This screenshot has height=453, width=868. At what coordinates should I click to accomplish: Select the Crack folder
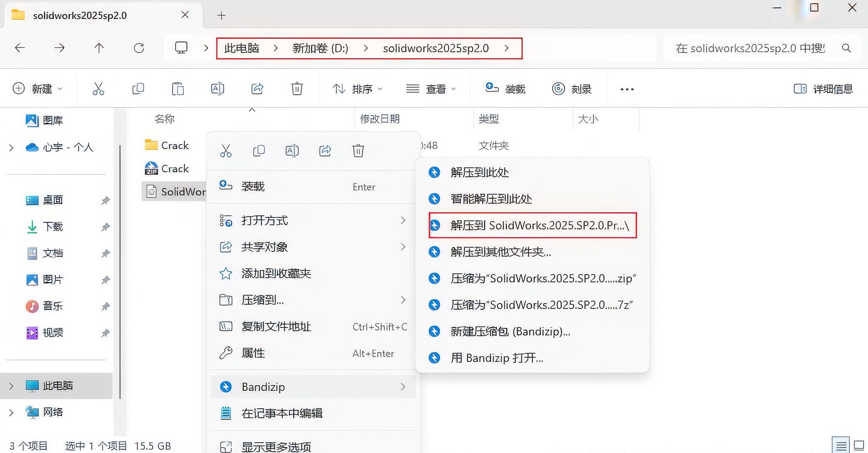[x=167, y=145]
